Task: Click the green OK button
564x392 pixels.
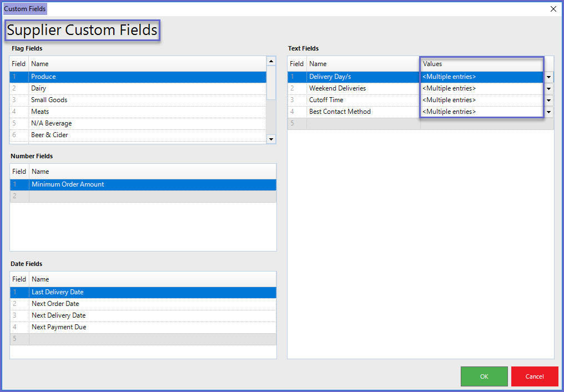Action: (484, 376)
